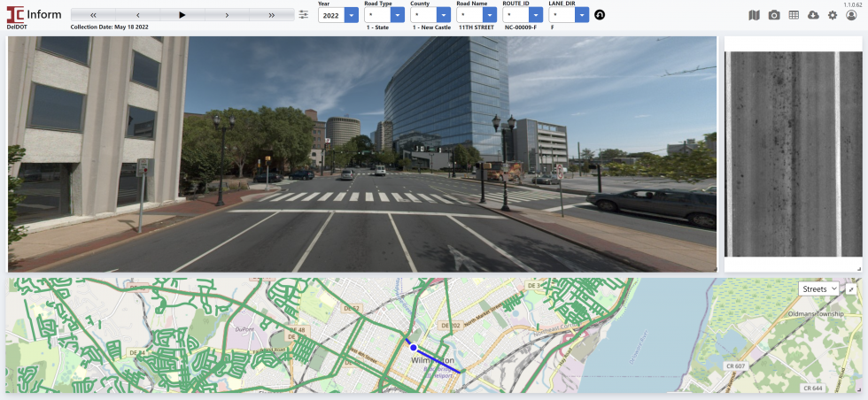This screenshot has height=400, width=868.
Task: Skip back with the double-left arrow
Action: [x=94, y=15]
